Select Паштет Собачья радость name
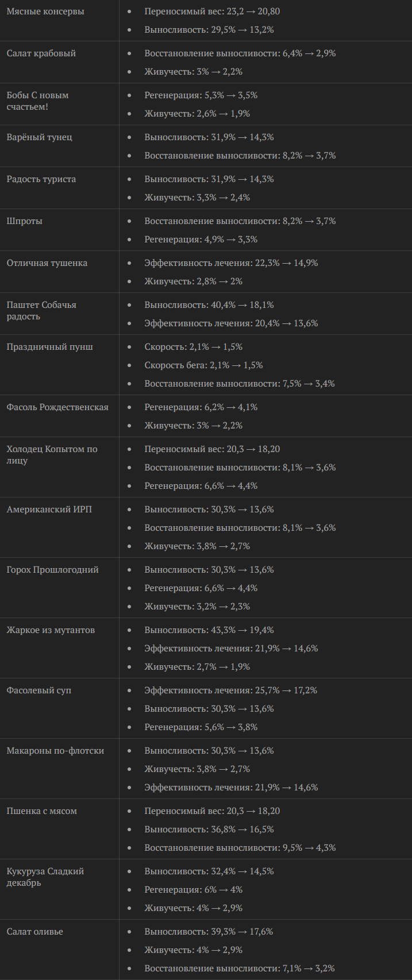Viewport: 412px width, 980px height. [x=41, y=311]
